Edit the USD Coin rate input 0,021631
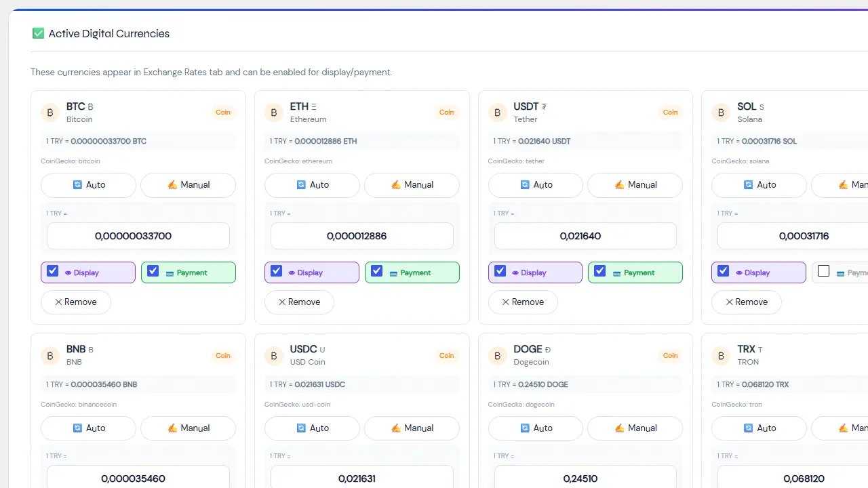The height and width of the screenshot is (488, 868). point(362,477)
